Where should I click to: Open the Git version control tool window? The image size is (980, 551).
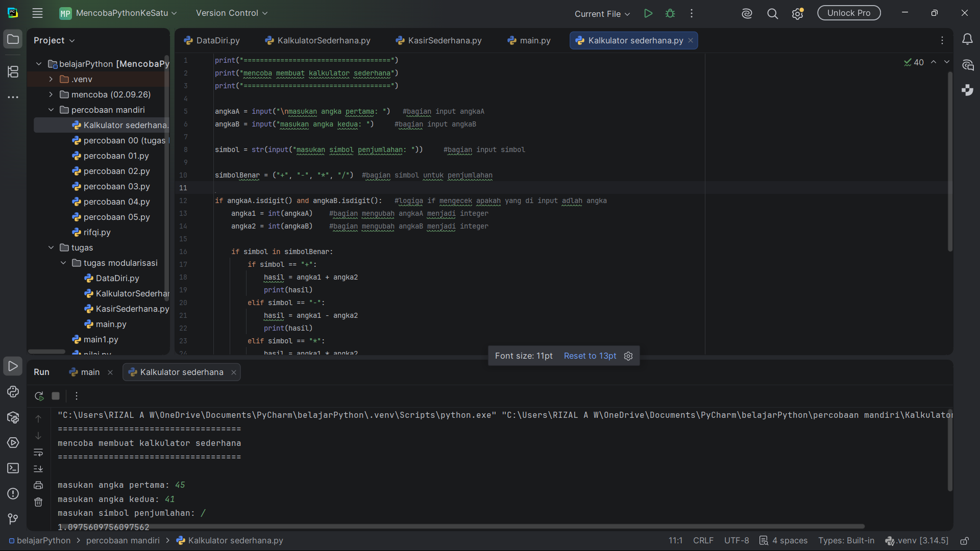[13, 519]
